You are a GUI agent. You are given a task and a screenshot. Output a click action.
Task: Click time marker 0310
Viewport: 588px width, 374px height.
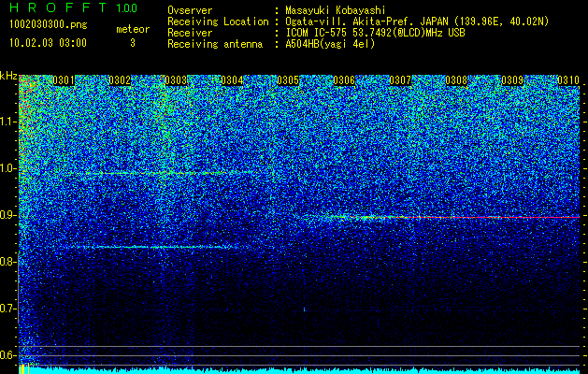(568, 80)
